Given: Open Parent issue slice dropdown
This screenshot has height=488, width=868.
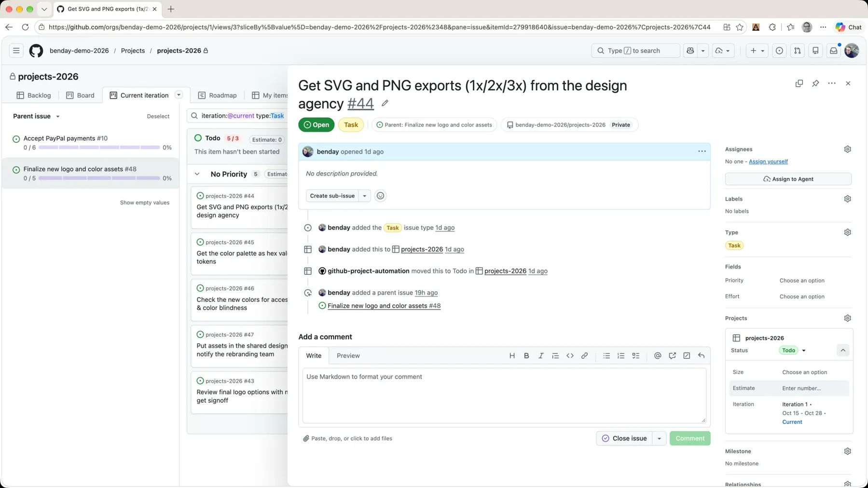Looking at the screenshot, I should pos(37,116).
